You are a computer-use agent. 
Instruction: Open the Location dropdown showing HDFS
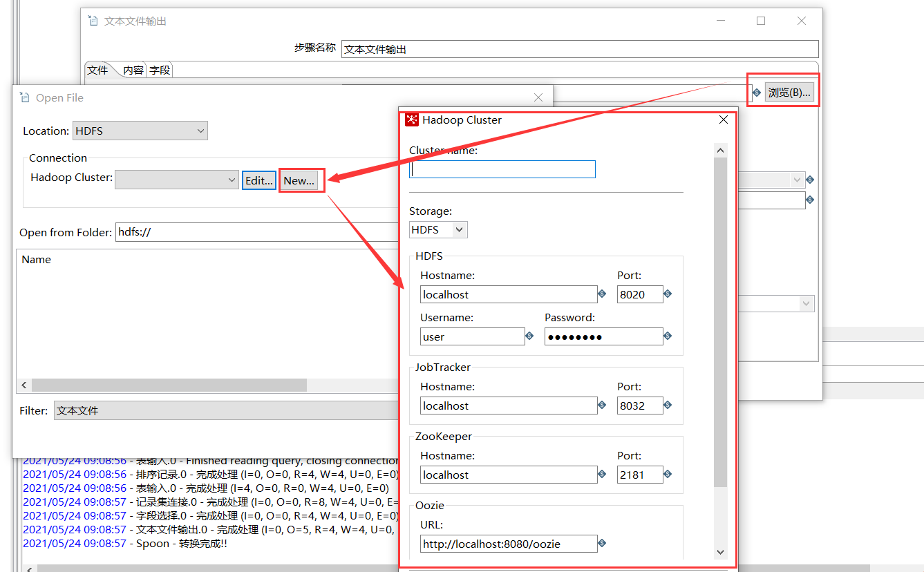[200, 131]
